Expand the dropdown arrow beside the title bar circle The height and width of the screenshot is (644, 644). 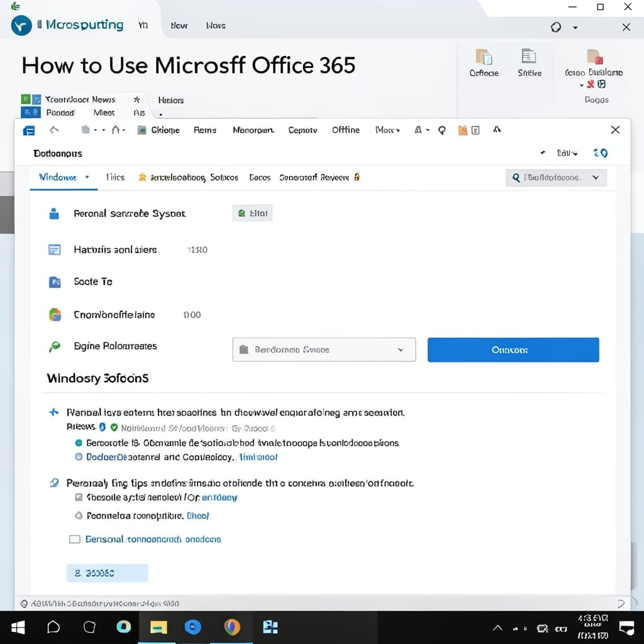[575, 28]
